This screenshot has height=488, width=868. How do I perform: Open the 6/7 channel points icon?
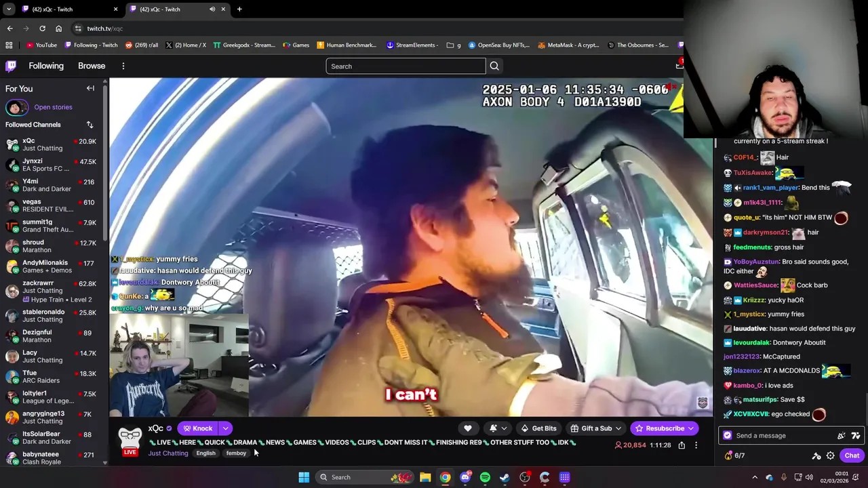(728, 455)
